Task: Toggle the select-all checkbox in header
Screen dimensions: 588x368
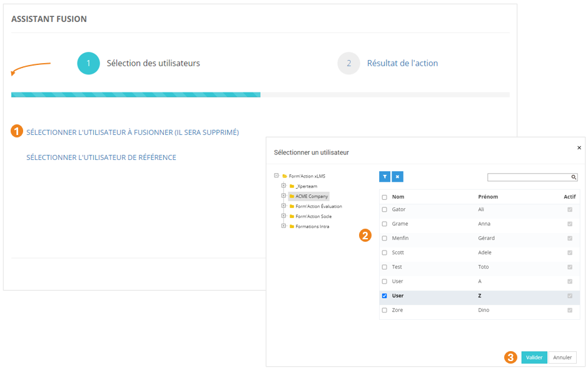Action: click(x=385, y=197)
